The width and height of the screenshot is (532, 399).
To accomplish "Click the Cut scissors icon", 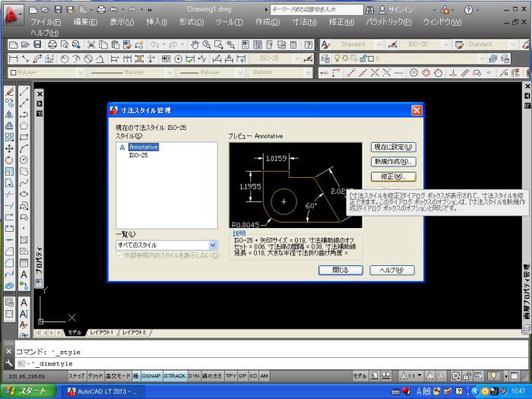I will coord(91,44).
